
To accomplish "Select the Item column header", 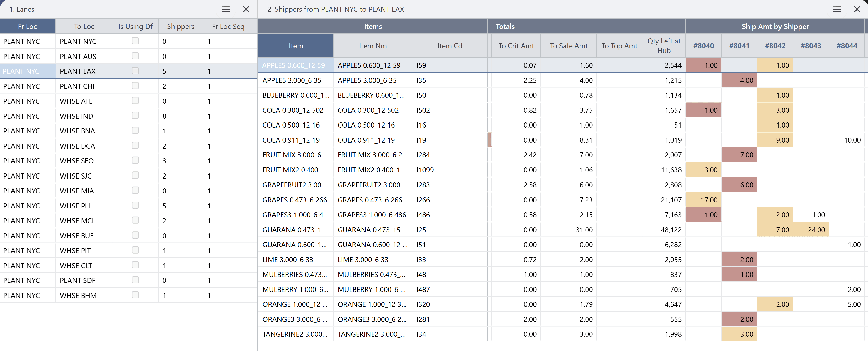I will coord(296,45).
